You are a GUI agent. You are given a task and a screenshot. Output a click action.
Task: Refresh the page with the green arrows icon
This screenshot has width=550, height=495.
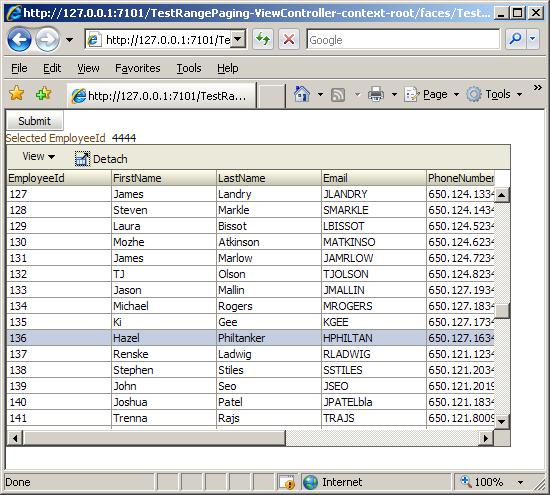click(263, 39)
